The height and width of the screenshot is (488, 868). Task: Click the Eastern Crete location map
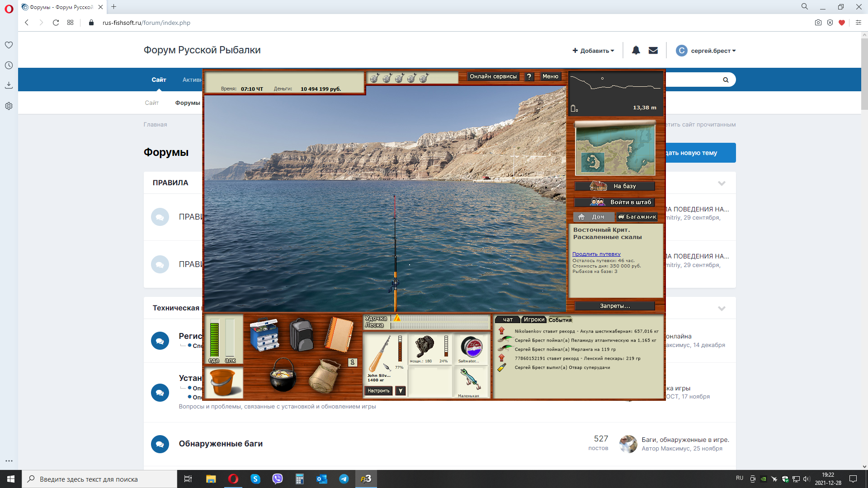point(615,149)
